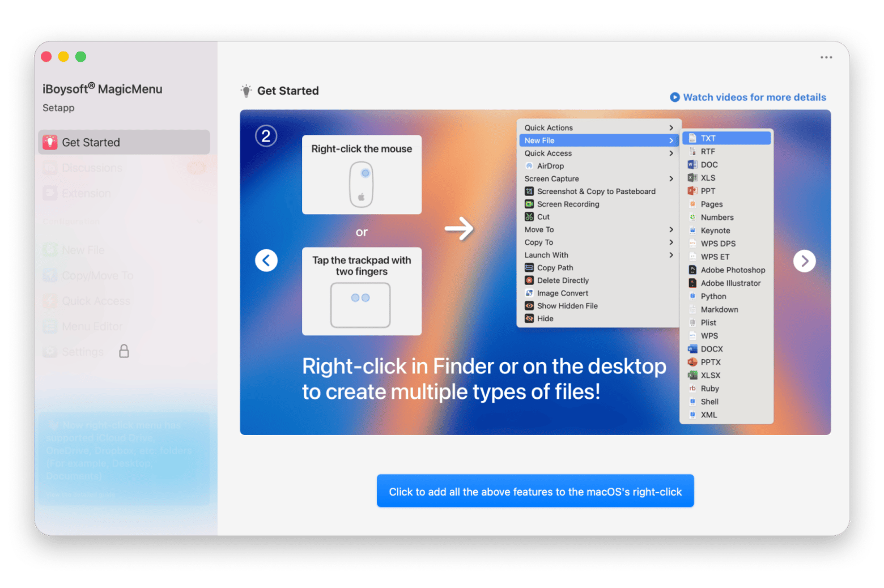Click the Cut scissors icon
The height and width of the screenshot is (588, 884).
click(529, 217)
